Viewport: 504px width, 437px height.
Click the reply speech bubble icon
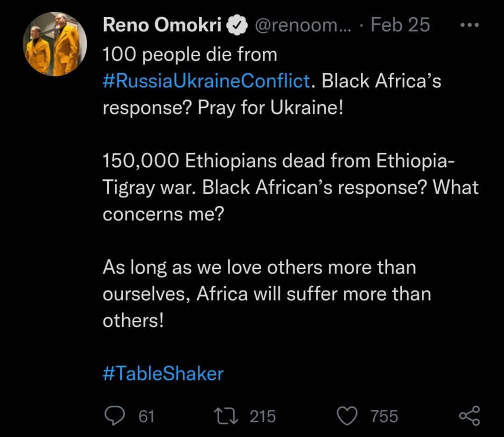pyautogui.click(x=114, y=416)
